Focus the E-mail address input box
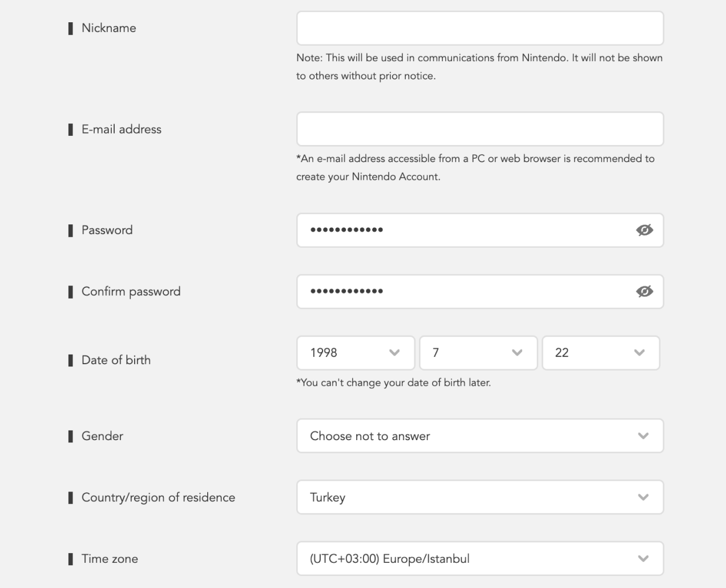The width and height of the screenshot is (726, 588). click(x=479, y=129)
